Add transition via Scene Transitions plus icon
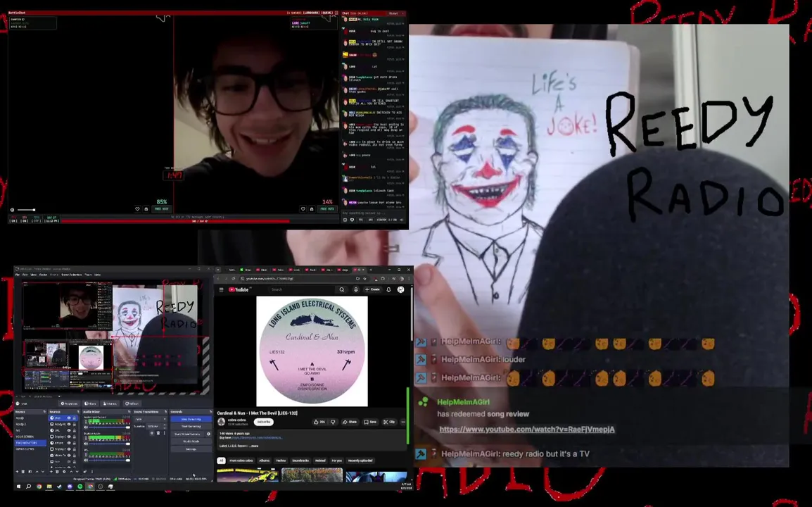The width and height of the screenshot is (812, 507). click(x=152, y=433)
